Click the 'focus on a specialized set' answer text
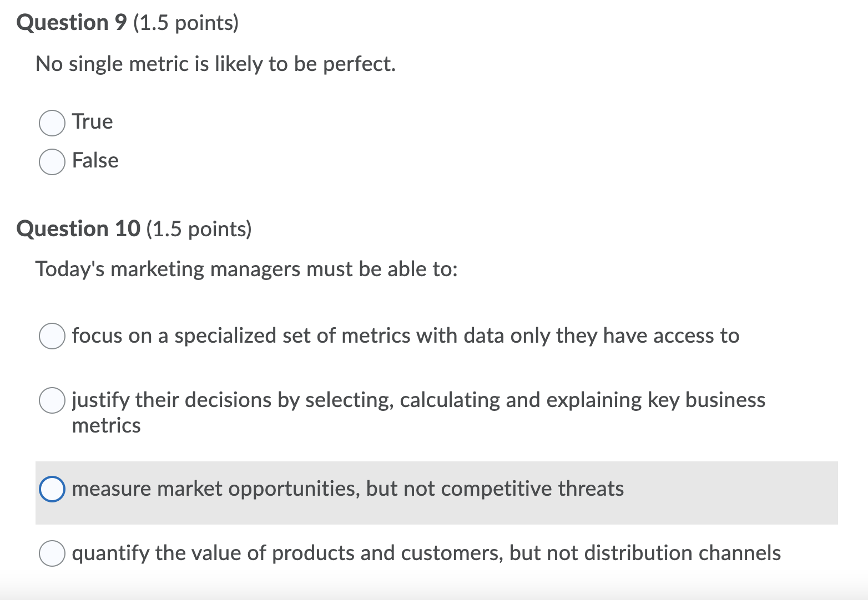This screenshot has width=868, height=600. coord(405,335)
